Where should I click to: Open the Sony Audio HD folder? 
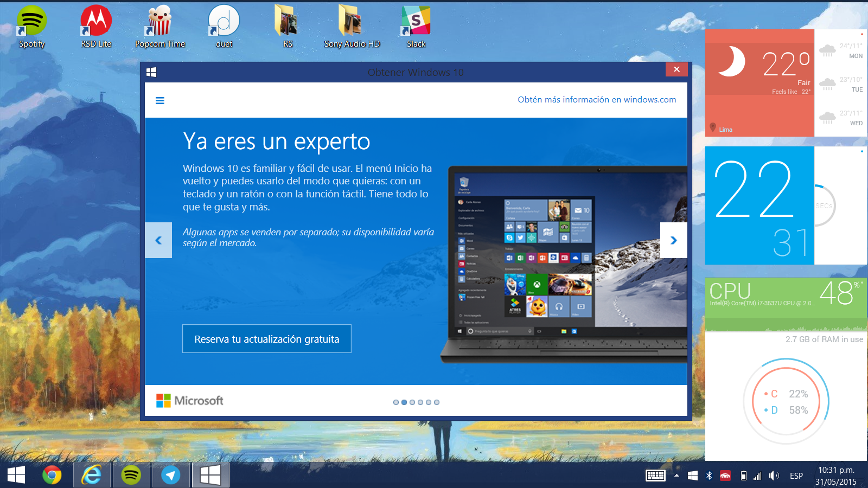click(x=352, y=27)
